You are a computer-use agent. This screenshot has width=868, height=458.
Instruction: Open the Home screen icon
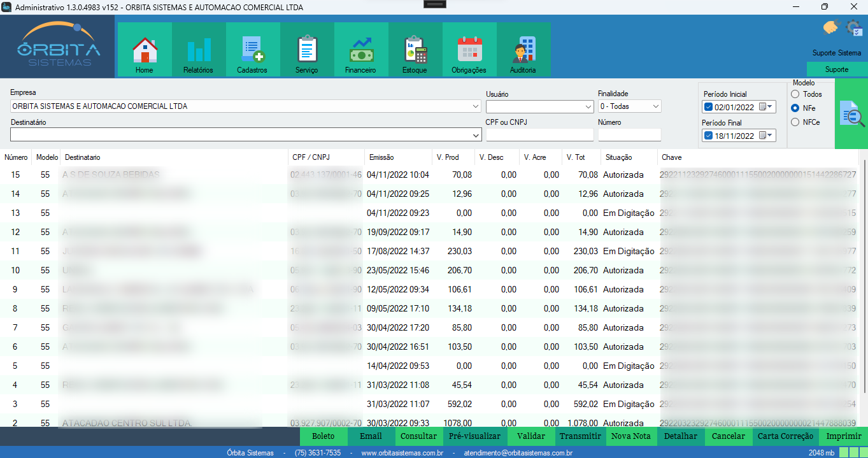[x=144, y=49]
